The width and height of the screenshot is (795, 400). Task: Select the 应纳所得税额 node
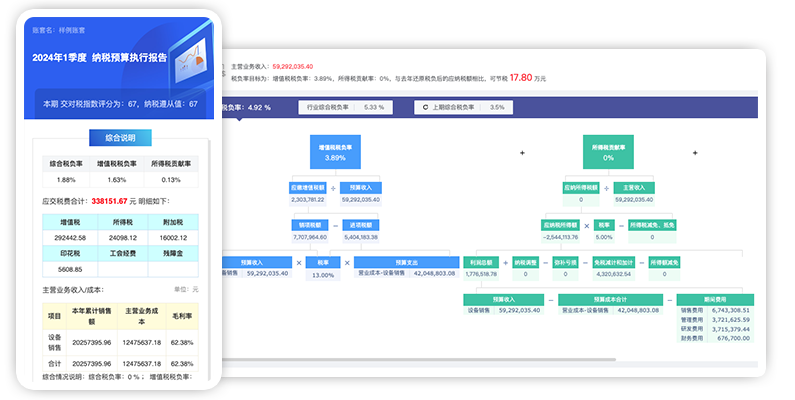pos(581,188)
